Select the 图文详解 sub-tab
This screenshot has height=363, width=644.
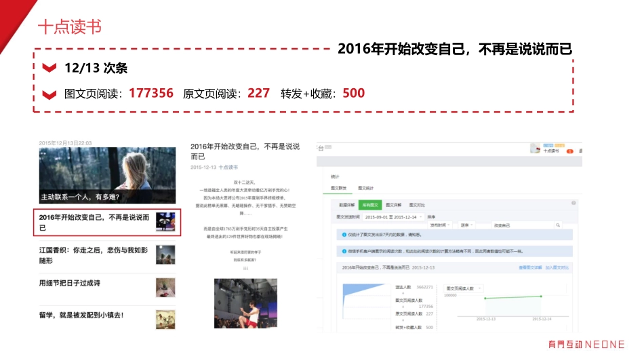(x=393, y=205)
